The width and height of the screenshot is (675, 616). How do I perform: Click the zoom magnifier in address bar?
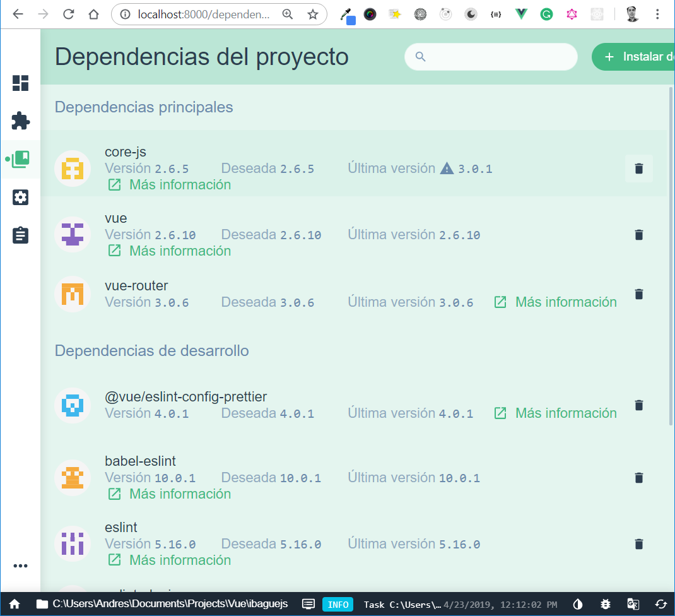pos(288,15)
